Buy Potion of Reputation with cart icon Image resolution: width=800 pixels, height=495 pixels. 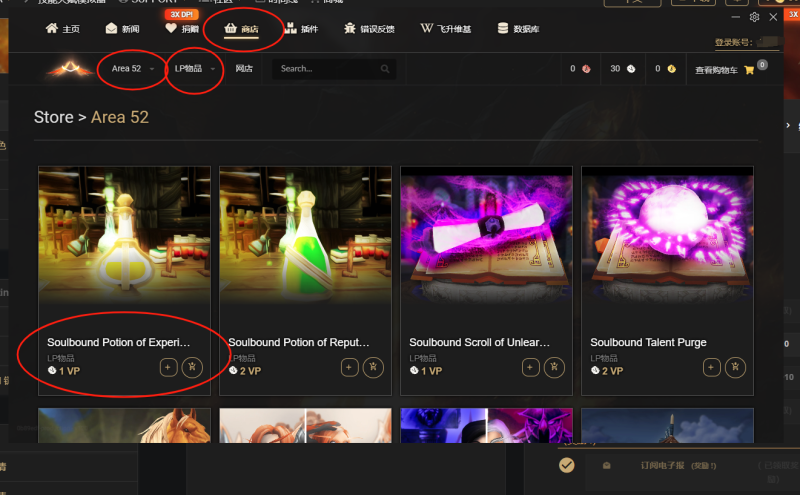373,367
